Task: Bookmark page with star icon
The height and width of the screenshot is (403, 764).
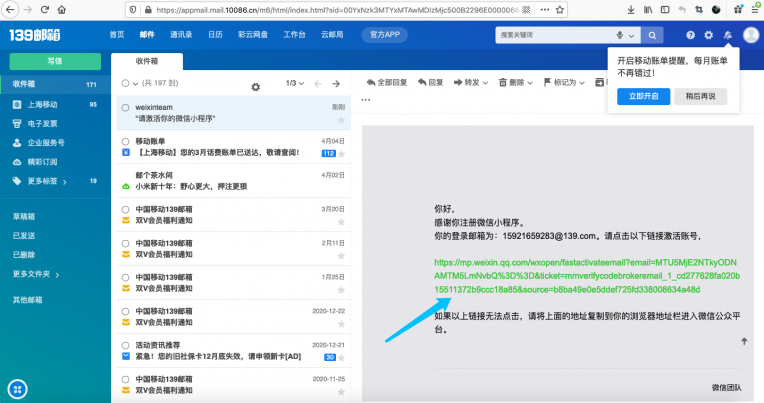Action: [560, 10]
